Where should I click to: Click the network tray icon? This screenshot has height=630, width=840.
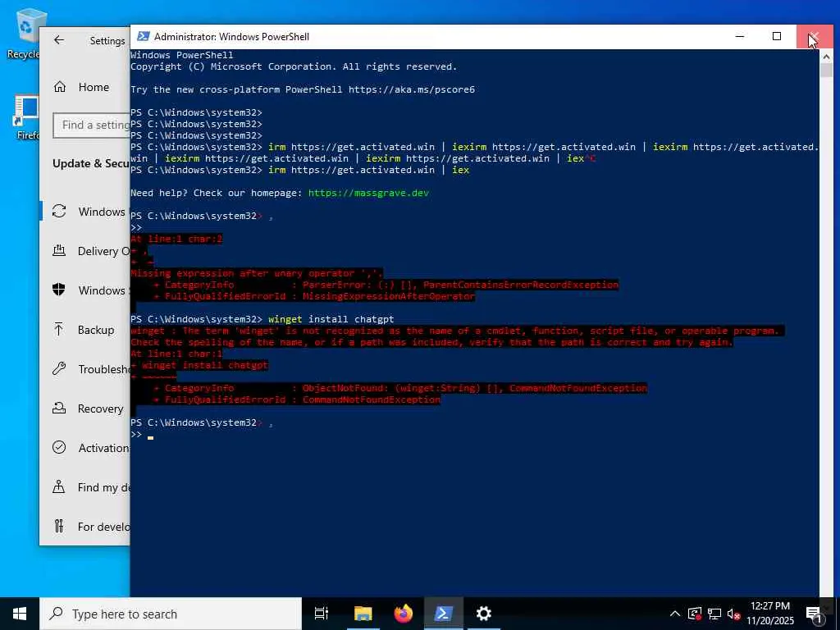coord(714,614)
